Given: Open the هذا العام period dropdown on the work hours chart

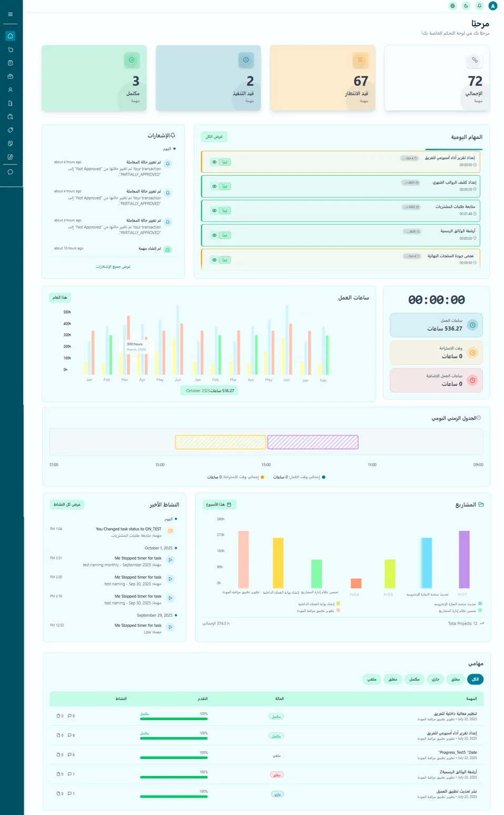Looking at the screenshot, I should pyautogui.click(x=60, y=297).
